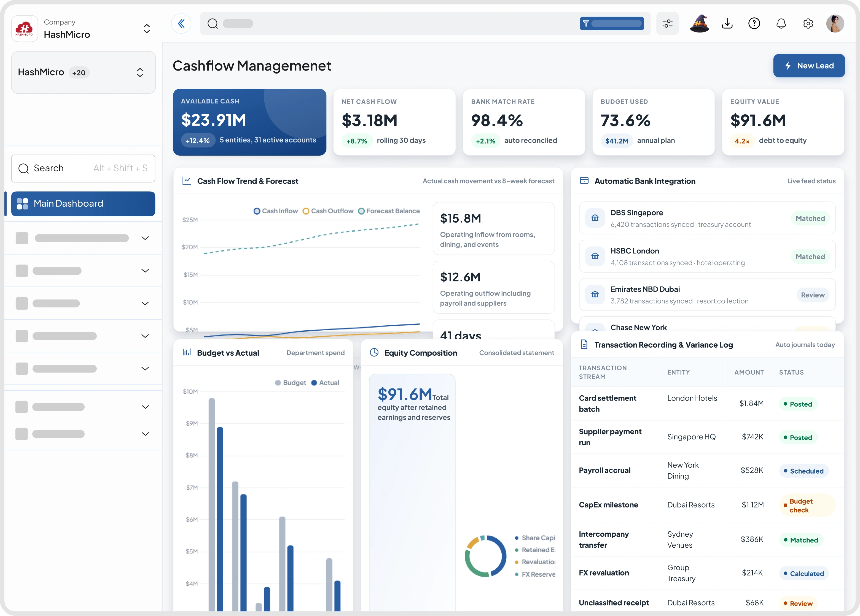
Task: Click the Cash Flow Trend chart icon
Action: [186, 181]
